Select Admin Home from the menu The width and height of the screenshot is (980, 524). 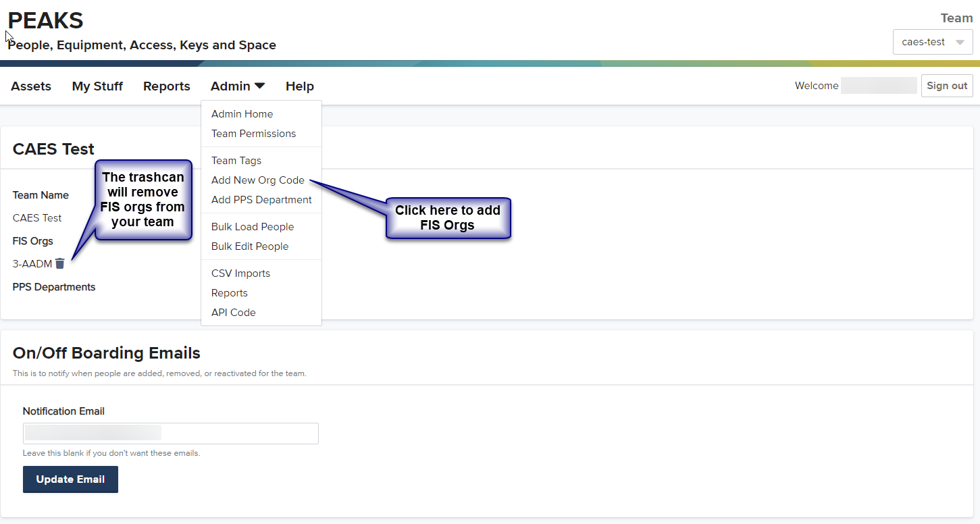click(x=242, y=114)
